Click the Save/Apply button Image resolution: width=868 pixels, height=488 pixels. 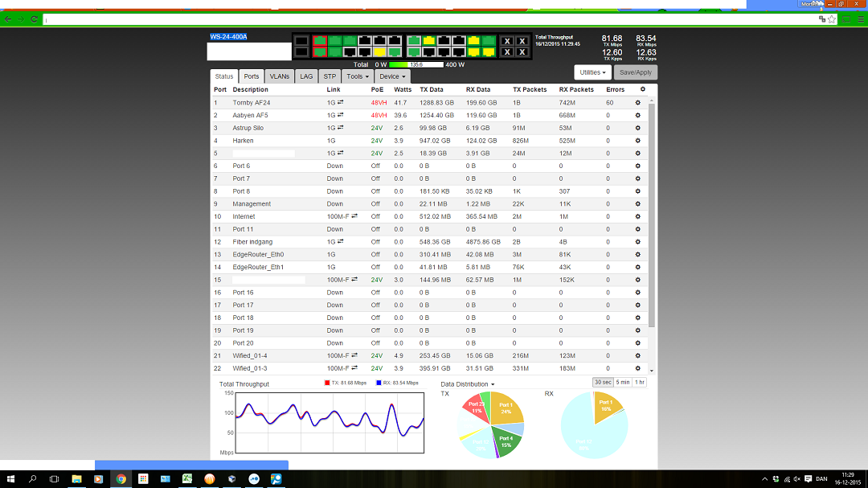[x=635, y=72]
